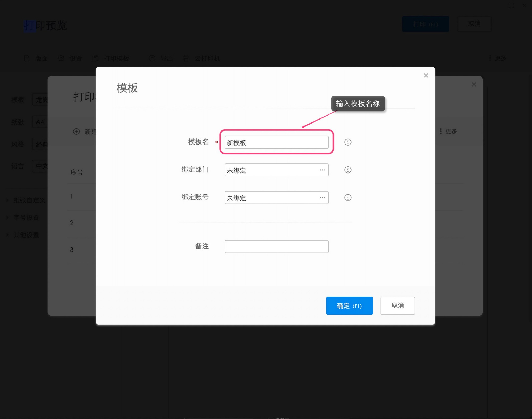Open the 设置 settings gear icon
Image resolution: width=532 pixels, height=419 pixels.
(61, 58)
